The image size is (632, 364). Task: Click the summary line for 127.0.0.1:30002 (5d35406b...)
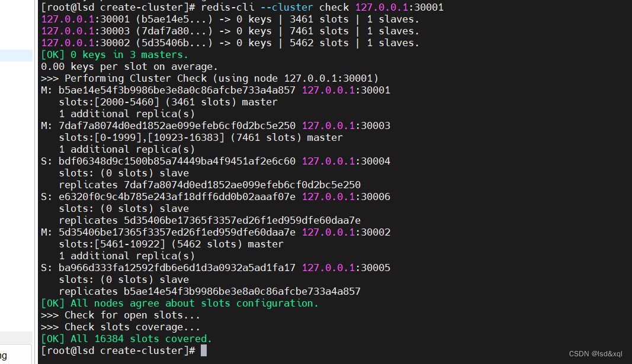(230, 43)
